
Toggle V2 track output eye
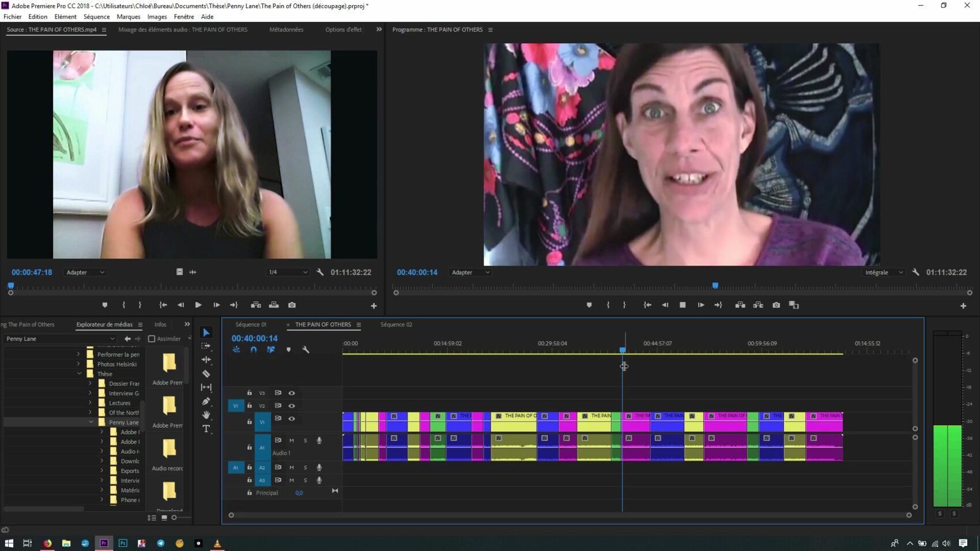coord(292,406)
